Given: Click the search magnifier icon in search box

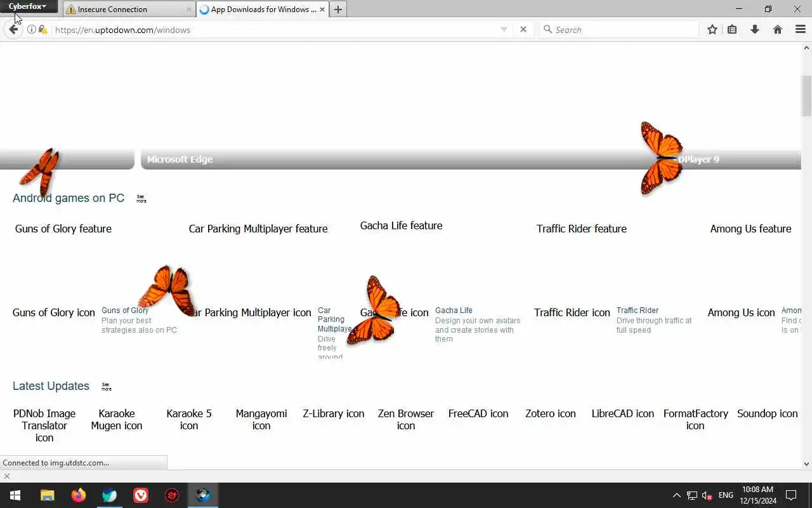Looking at the screenshot, I should pyautogui.click(x=547, y=29).
